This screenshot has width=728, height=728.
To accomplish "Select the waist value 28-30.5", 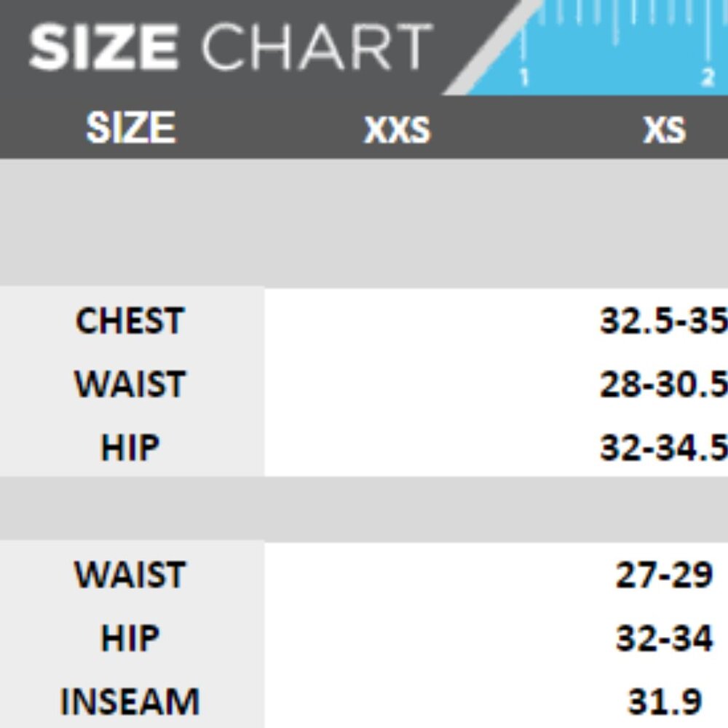I will pyautogui.click(x=663, y=384).
